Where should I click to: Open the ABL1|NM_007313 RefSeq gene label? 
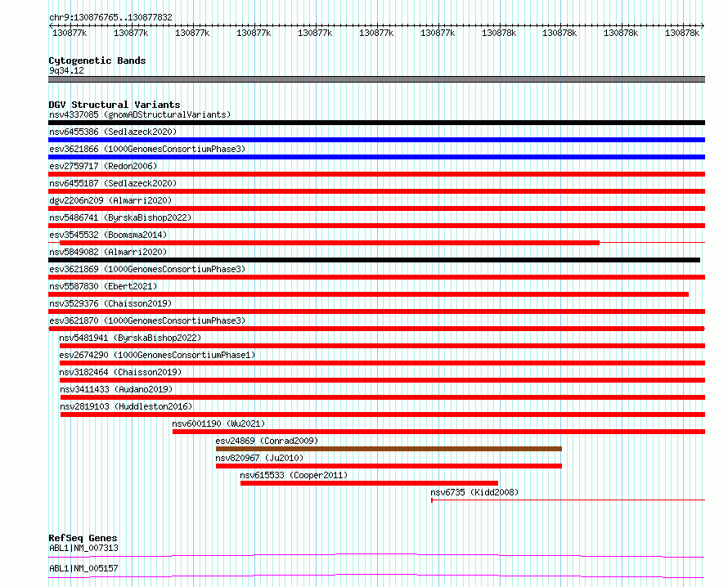tap(83, 548)
